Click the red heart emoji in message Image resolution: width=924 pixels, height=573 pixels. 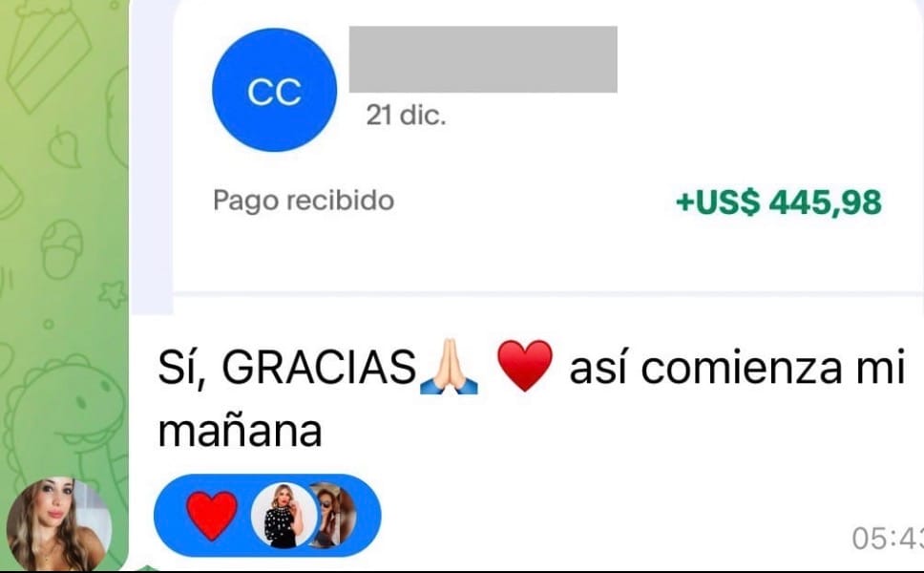point(525,366)
